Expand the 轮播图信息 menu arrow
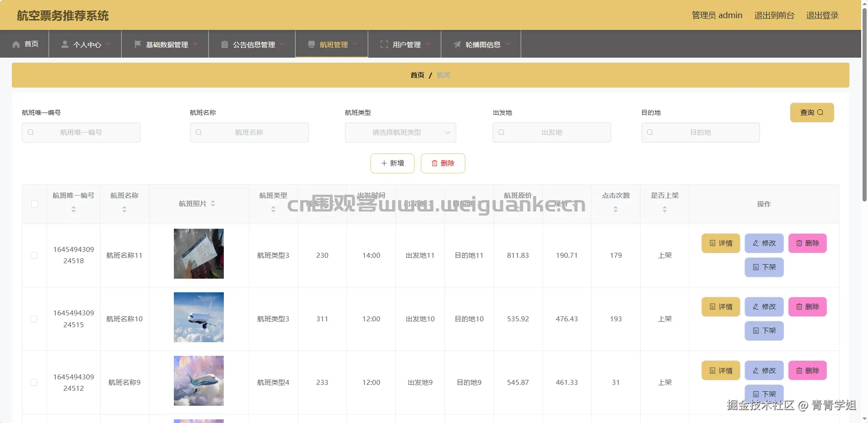868x423 pixels. pos(508,44)
